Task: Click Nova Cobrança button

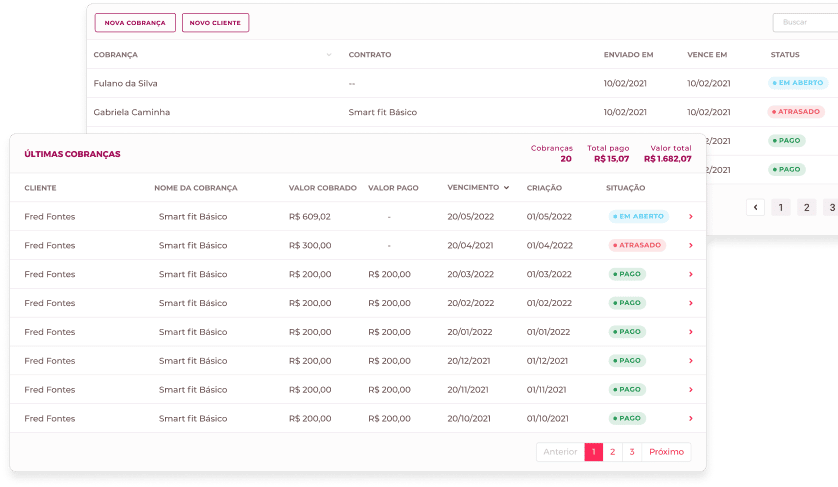Action: coord(135,23)
